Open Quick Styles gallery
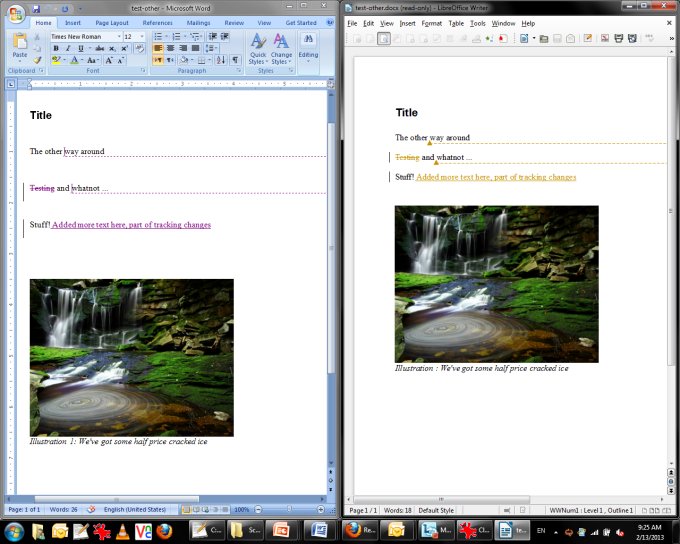 (x=258, y=47)
